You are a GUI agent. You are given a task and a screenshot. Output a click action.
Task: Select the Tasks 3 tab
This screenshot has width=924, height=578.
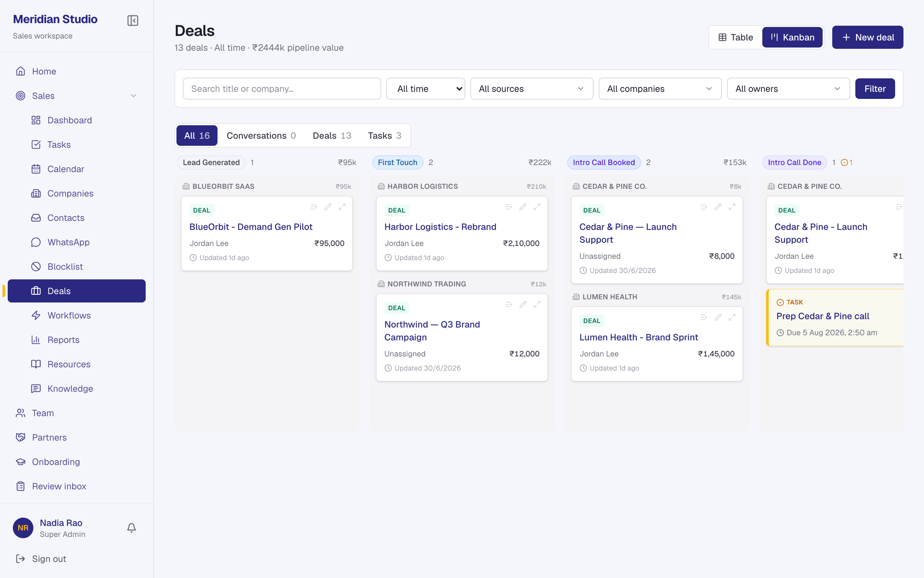tap(384, 135)
